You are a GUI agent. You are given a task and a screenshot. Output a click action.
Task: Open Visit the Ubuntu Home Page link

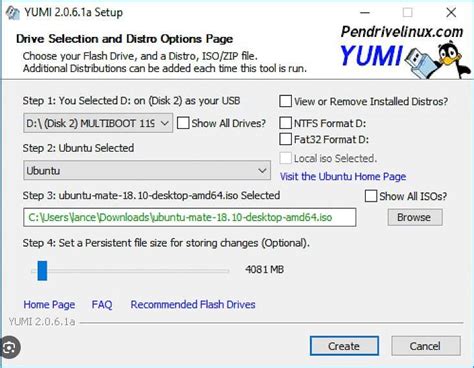(343, 176)
